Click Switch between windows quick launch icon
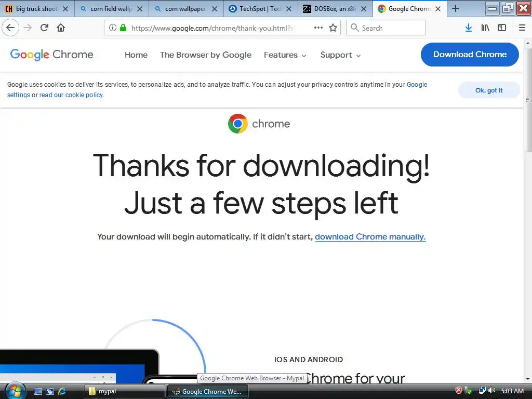Screen dimensions: 532x399 pos(50,391)
